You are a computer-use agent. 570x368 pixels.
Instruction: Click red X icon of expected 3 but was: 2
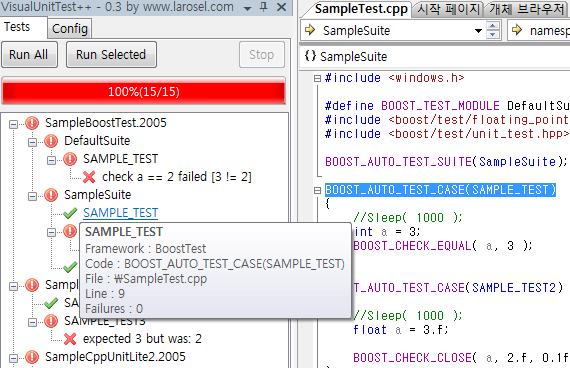click(x=70, y=339)
